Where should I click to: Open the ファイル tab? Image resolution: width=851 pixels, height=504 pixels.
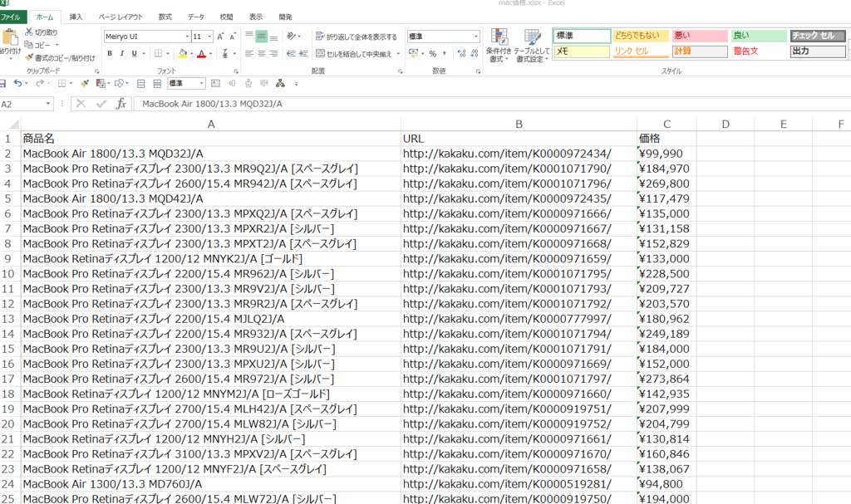coord(10,17)
